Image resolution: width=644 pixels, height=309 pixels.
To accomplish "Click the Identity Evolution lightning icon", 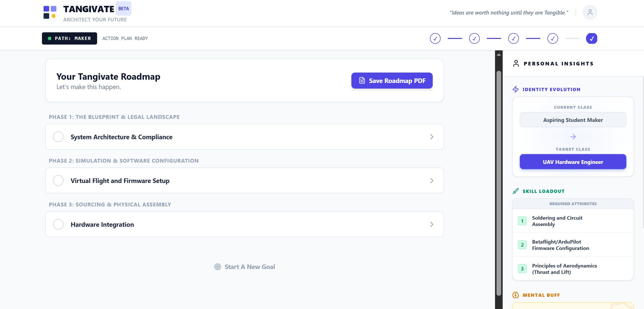I will [516, 89].
